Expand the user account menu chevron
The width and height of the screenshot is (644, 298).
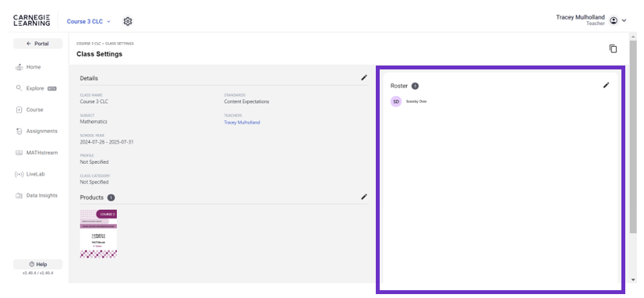pyautogui.click(x=624, y=20)
